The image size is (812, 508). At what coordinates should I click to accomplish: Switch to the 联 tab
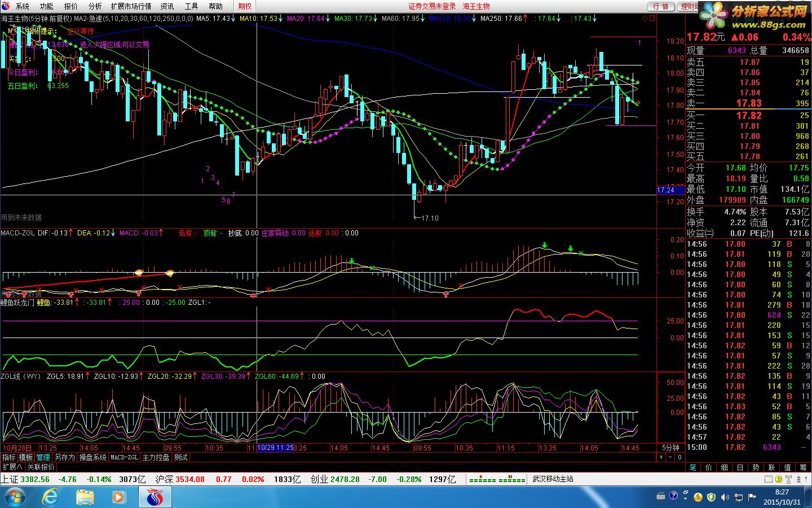[771, 467]
